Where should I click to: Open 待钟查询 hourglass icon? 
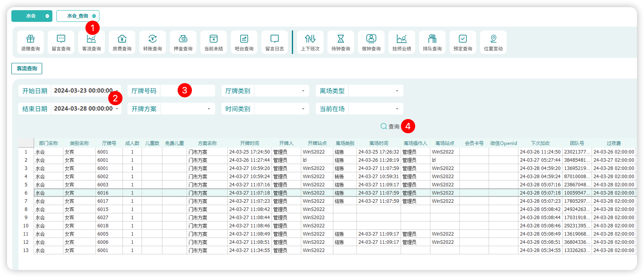pyautogui.click(x=341, y=42)
